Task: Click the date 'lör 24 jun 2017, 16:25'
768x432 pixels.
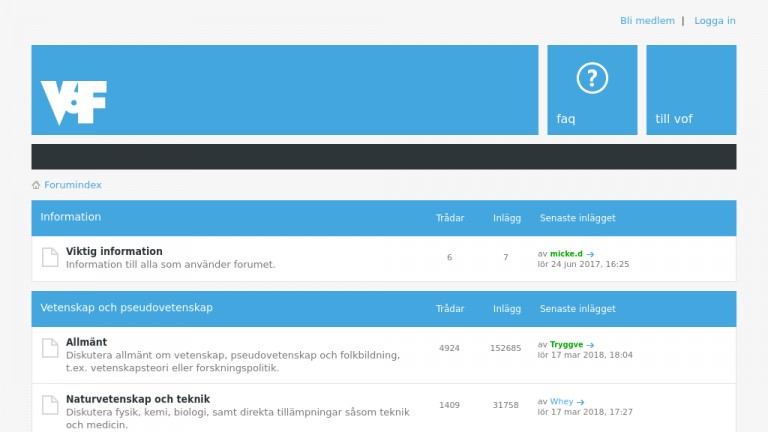Action: [583, 264]
